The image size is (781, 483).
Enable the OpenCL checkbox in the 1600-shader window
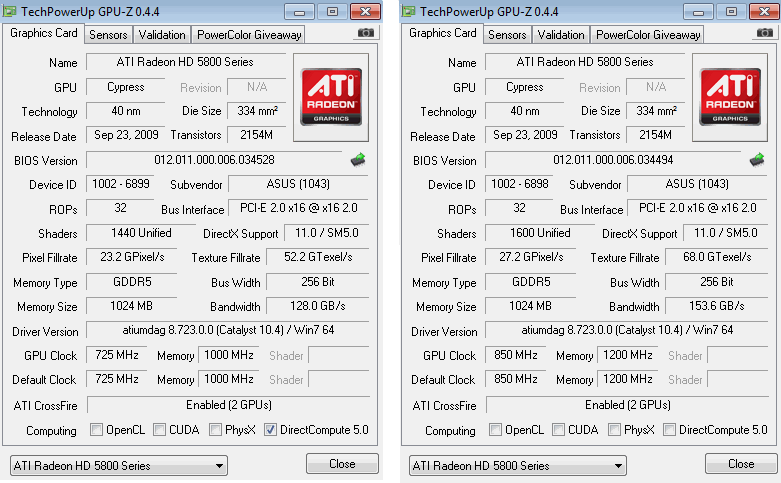pos(495,430)
